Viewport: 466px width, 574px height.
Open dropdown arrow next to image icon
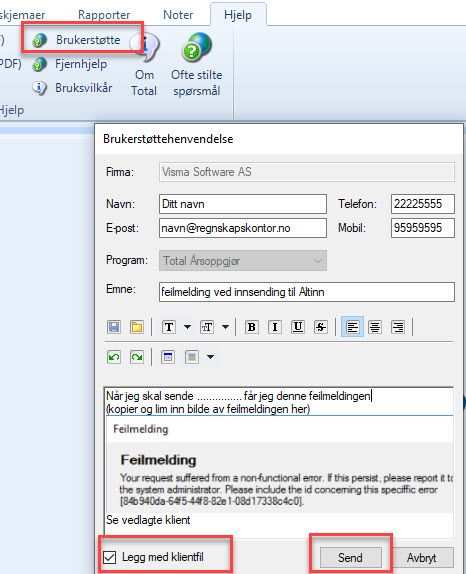(210, 357)
